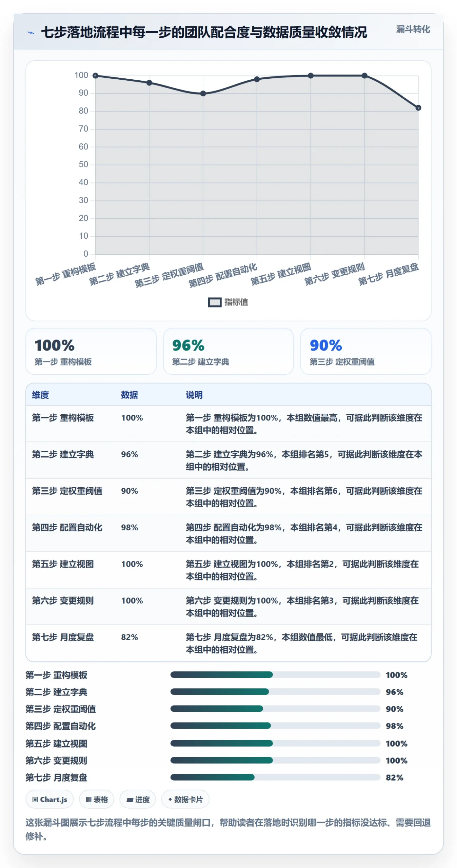Click the 维度 column header
This screenshot has height=868, width=457.
tap(40, 395)
